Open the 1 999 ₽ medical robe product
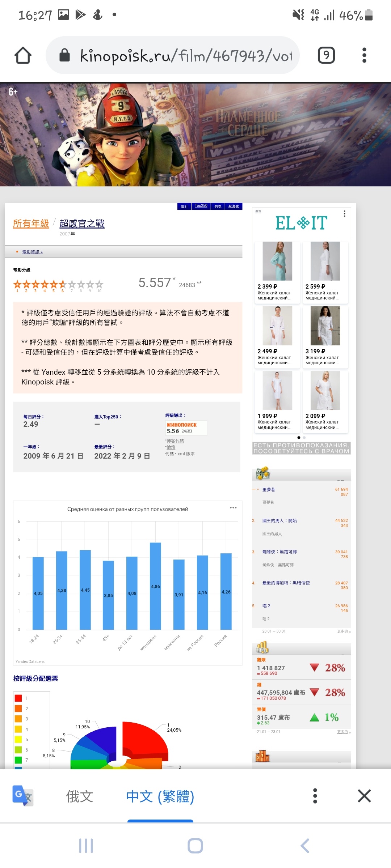 (x=277, y=402)
